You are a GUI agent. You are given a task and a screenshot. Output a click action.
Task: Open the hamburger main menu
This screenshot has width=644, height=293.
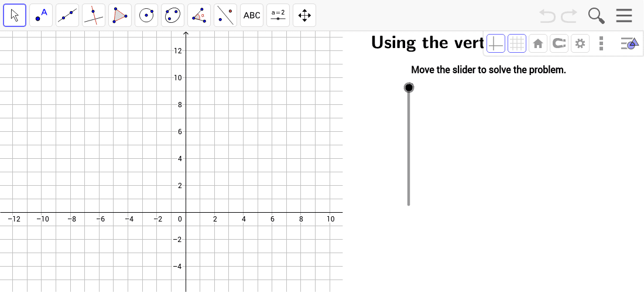click(624, 16)
